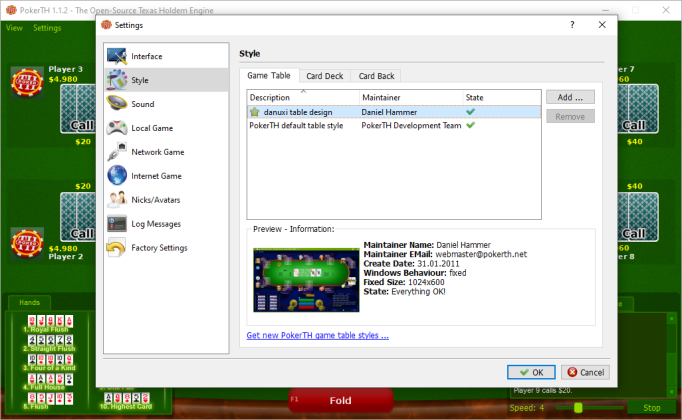Click Player 2 poker chip avatar

tap(27, 243)
